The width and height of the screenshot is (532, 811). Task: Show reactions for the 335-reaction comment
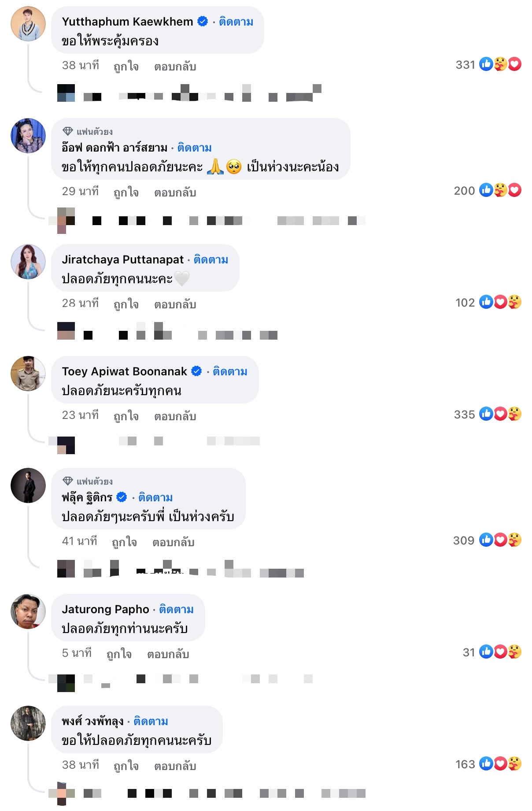pos(488,414)
